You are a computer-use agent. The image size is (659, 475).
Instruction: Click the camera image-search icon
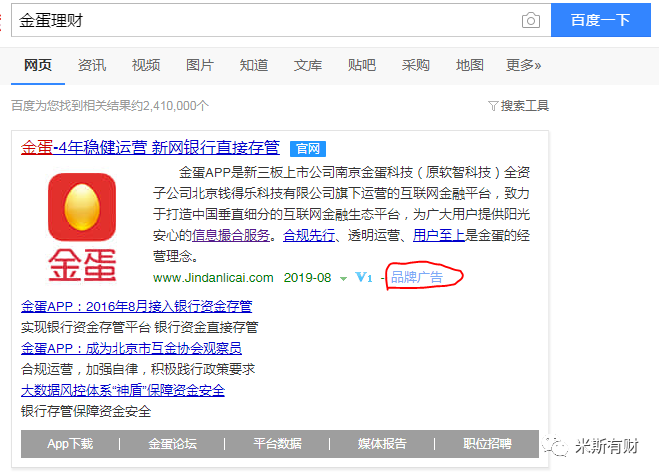point(530,20)
